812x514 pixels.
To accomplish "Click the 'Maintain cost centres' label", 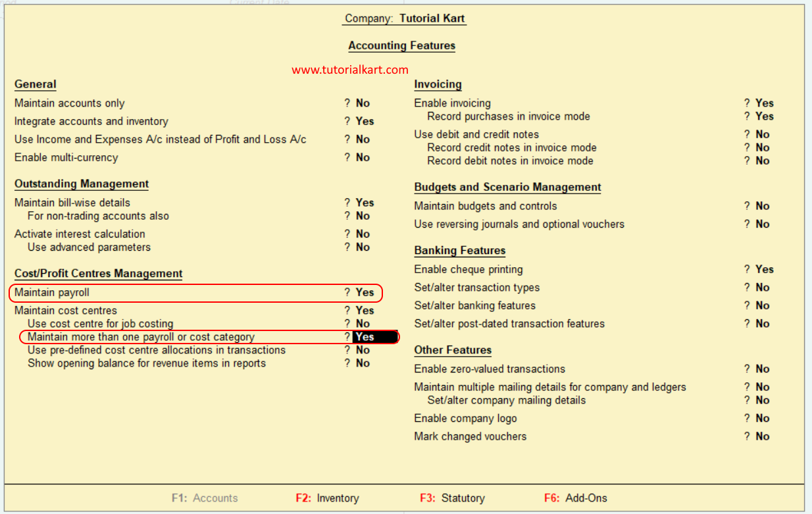I will pyautogui.click(x=66, y=311).
